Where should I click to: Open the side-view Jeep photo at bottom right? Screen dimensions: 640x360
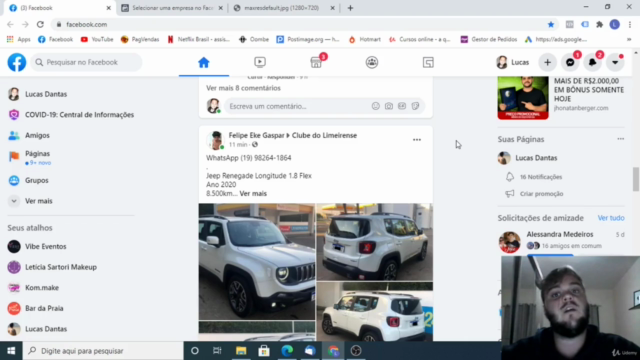click(375, 311)
